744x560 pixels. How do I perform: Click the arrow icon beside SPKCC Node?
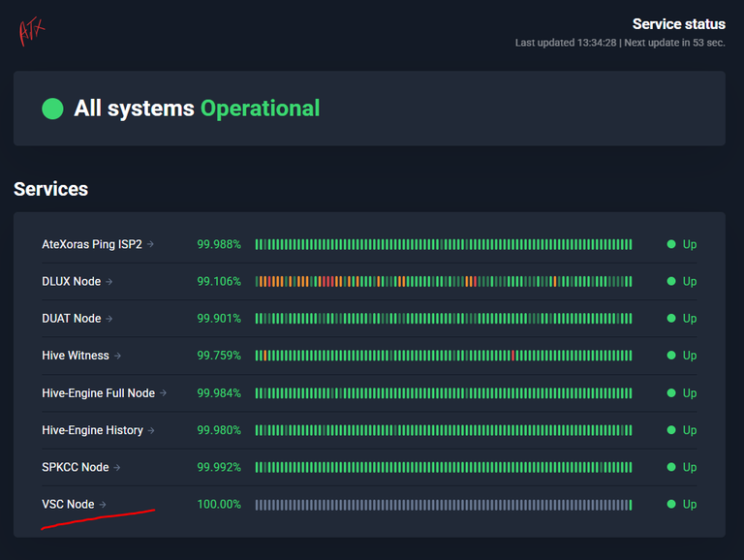(116, 467)
